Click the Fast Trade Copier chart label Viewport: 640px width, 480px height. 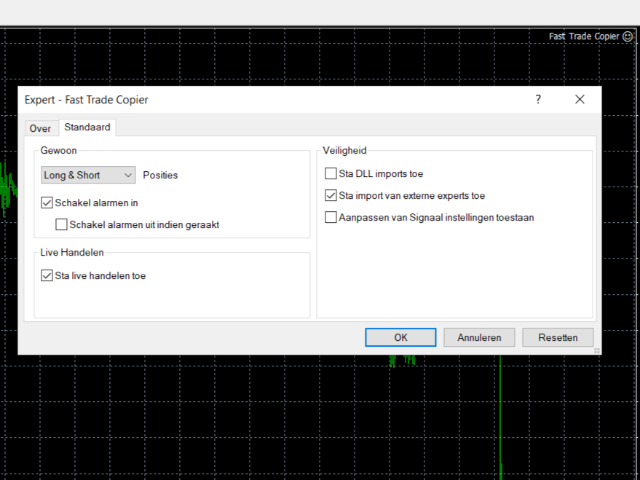pos(584,36)
